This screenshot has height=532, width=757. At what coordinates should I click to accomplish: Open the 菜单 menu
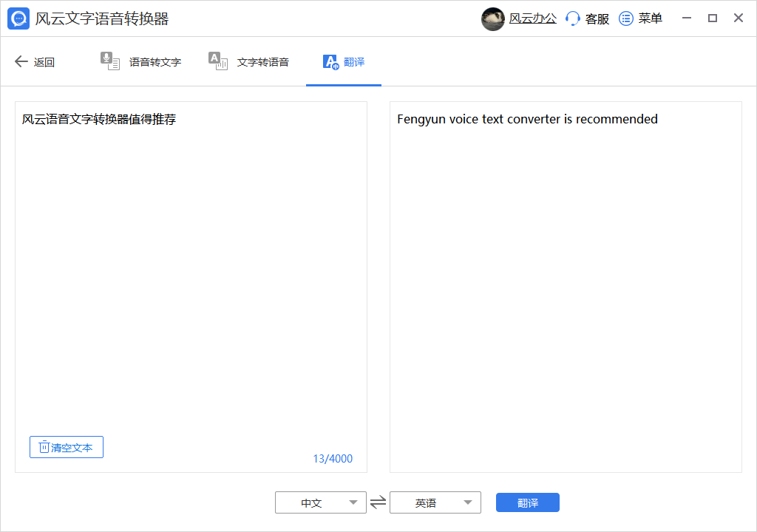tap(651, 18)
